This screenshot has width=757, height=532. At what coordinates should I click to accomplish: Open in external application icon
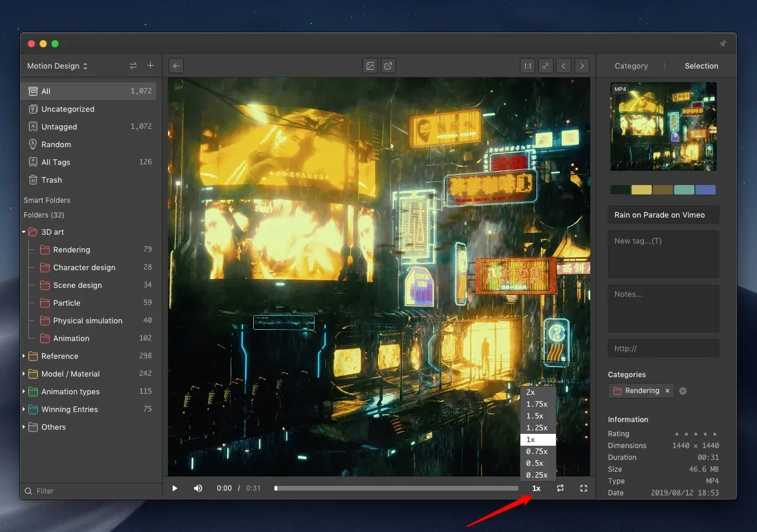388,66
